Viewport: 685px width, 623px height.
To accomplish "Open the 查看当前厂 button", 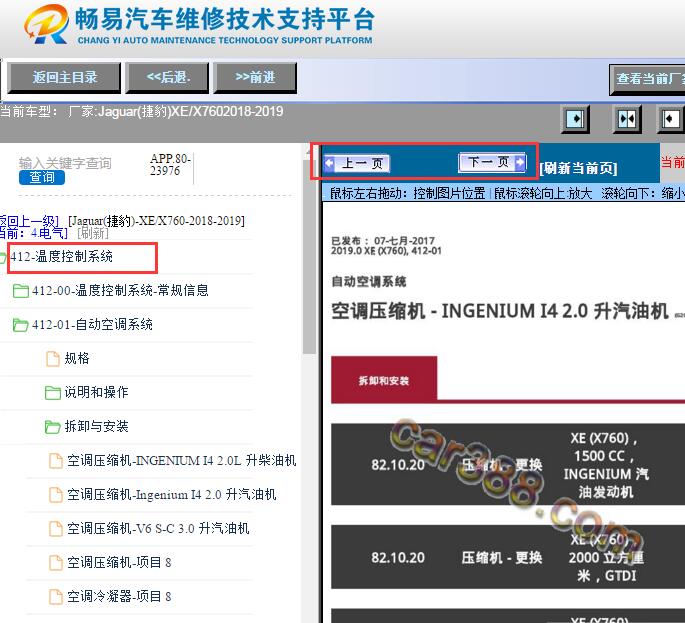I will pyautogui.click(x=647, y=80).
